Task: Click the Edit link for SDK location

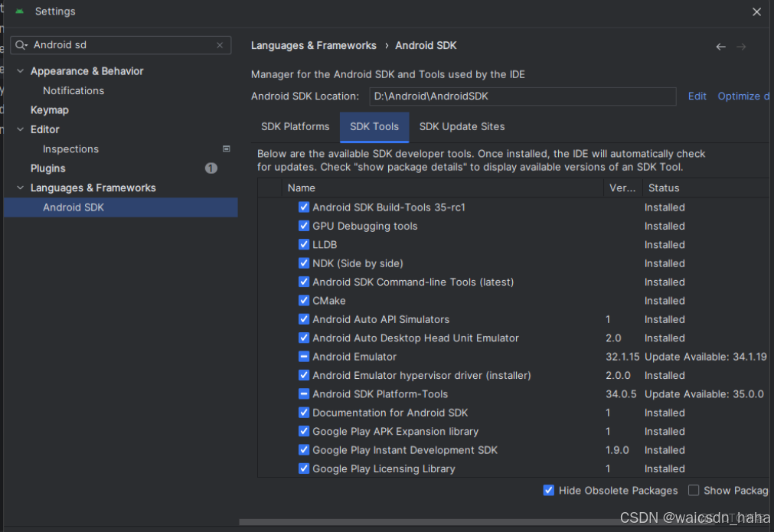Action: (x=696, y=96)
